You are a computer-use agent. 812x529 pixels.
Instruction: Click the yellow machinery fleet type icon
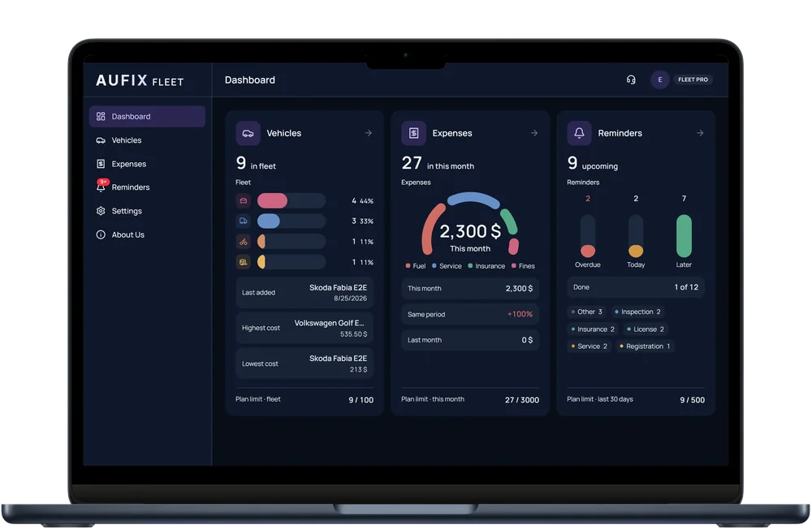click(244, 262)
